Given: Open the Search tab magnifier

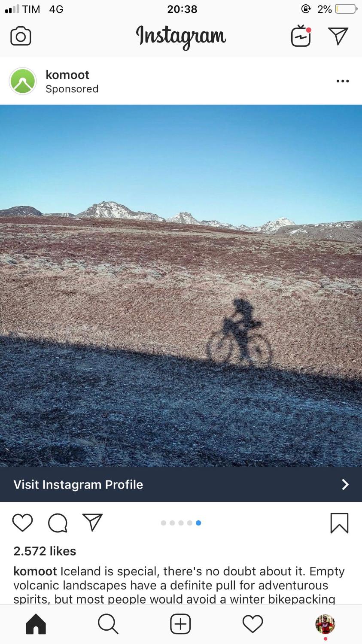Looking at the screenshot, I should [108, 624].
